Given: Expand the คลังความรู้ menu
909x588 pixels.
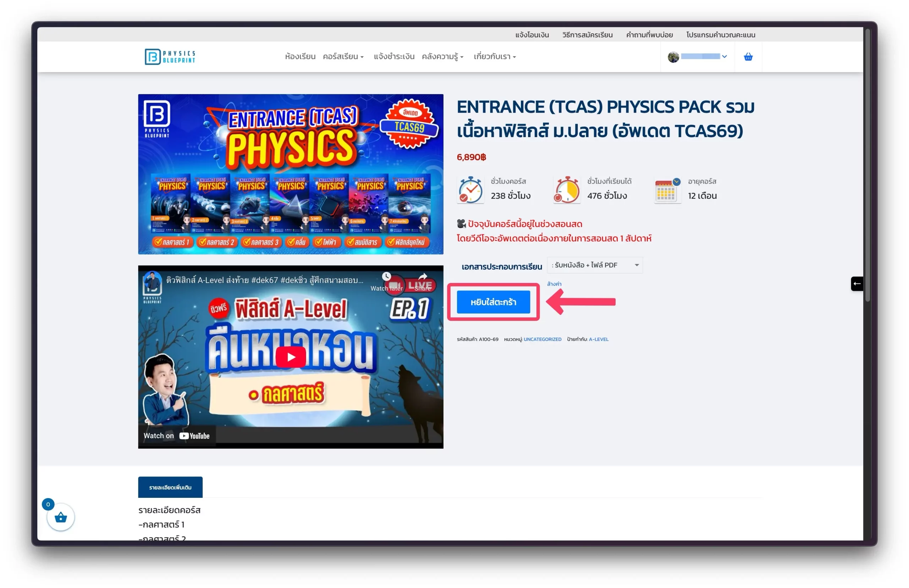Looking at the screenshot, I should tap(442, 56).
